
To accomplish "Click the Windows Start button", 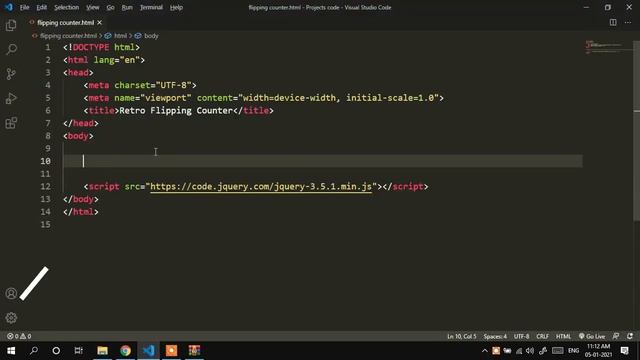I will tap(11, 351).
